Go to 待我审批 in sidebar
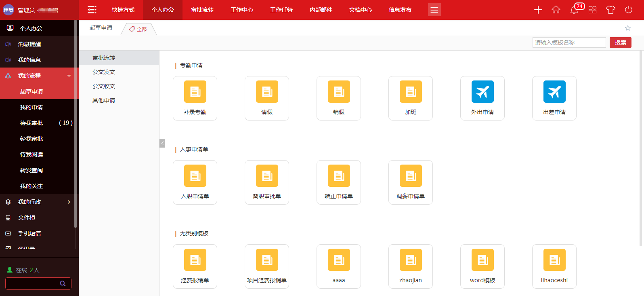The image size is (644, 296). coord(31,123)
